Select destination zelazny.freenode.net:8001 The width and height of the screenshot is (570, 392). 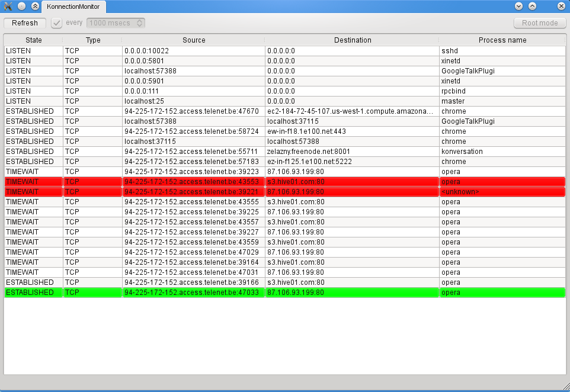[x=353, y=152]
